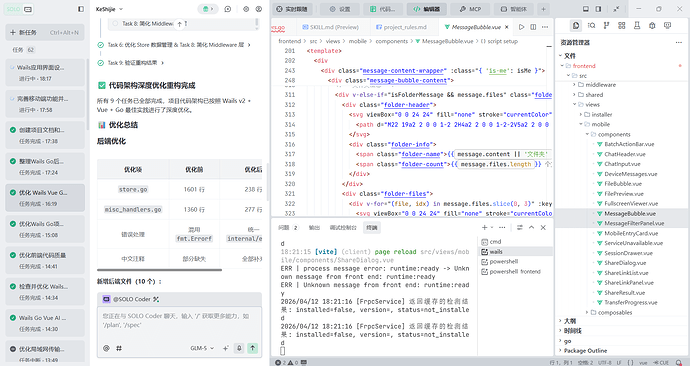Click the microphone voice input icon
The width and height of the screenshot is (690, 366).
click(x=239, y=348)
